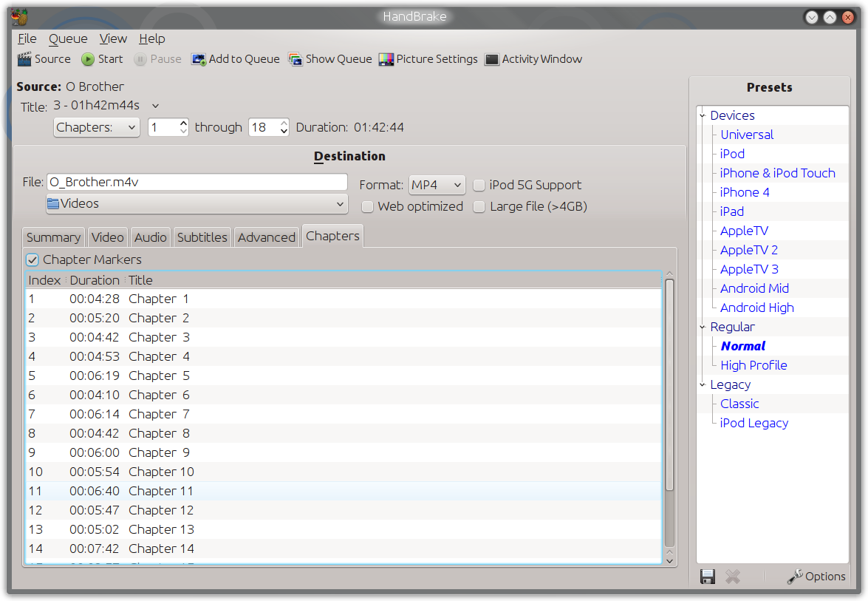This screenshot has height=601, width=868.
Task: Open the Videos destination folder dropdown
Action: pos(197,204)
